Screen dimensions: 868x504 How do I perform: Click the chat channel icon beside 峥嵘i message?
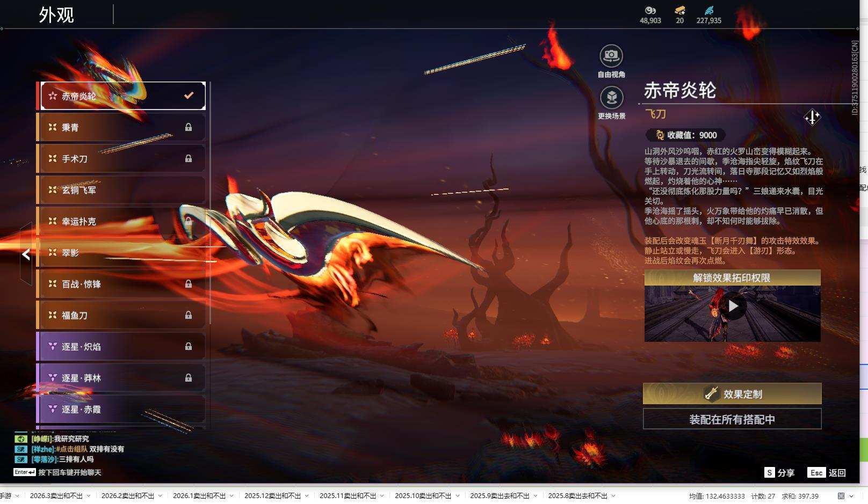click(x=20, y=438)
